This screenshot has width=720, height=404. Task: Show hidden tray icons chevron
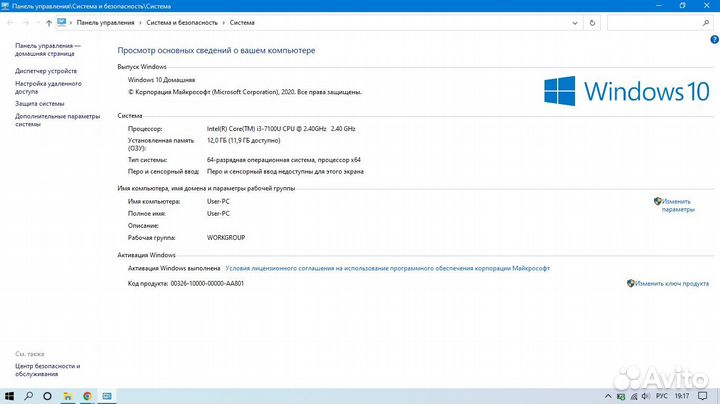608,396
